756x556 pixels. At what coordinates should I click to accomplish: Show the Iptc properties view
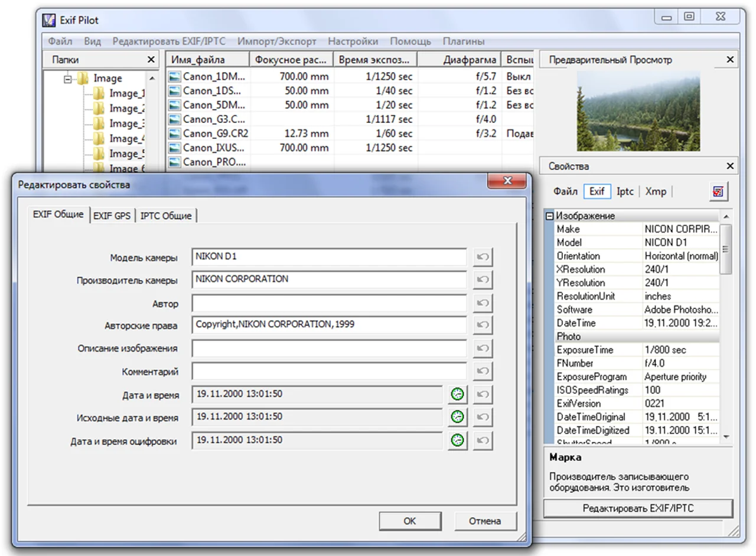pyautogui.click(x=625, y=191)
